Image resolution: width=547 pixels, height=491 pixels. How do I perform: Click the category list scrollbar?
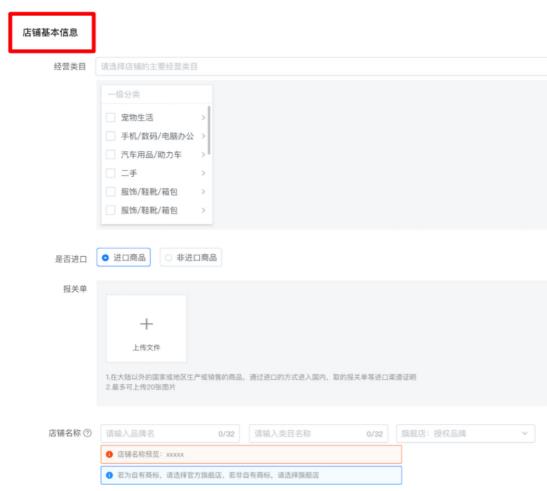209,130
